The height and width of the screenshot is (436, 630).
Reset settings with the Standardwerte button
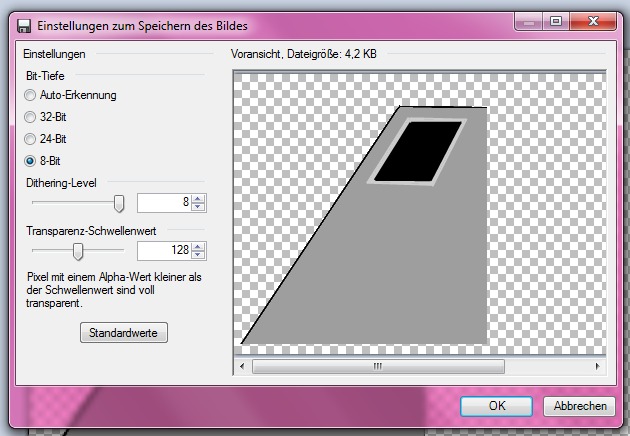(x=124, y=333)
